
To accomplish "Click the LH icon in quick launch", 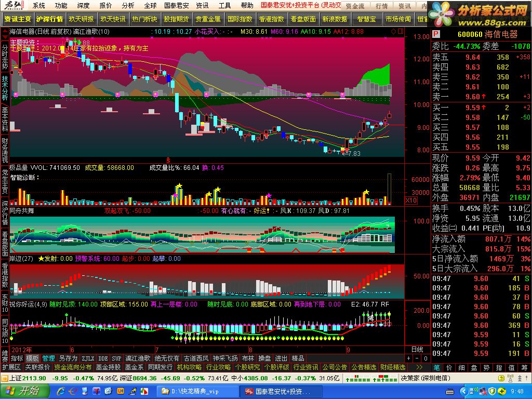I will coord(121,391).
